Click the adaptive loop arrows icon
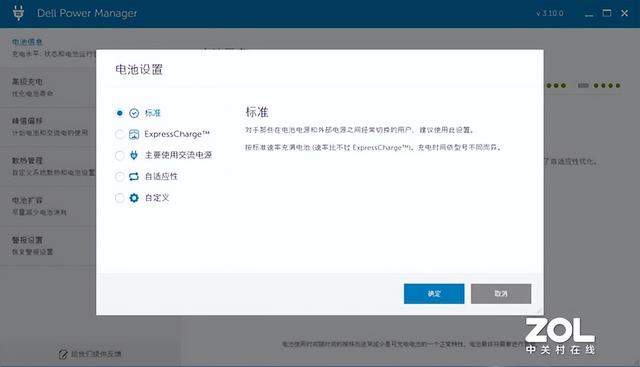640x367 pixels. pos(134,176)
